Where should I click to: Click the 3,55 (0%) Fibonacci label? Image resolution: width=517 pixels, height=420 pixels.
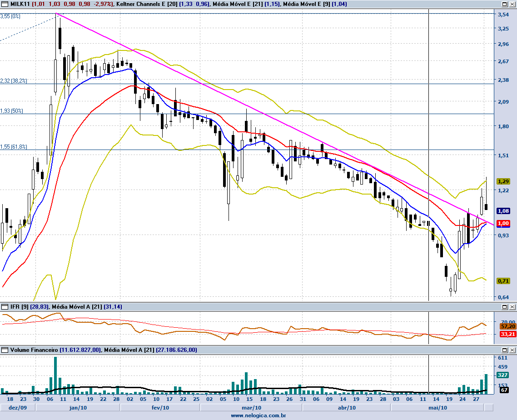tap(10, 16)
